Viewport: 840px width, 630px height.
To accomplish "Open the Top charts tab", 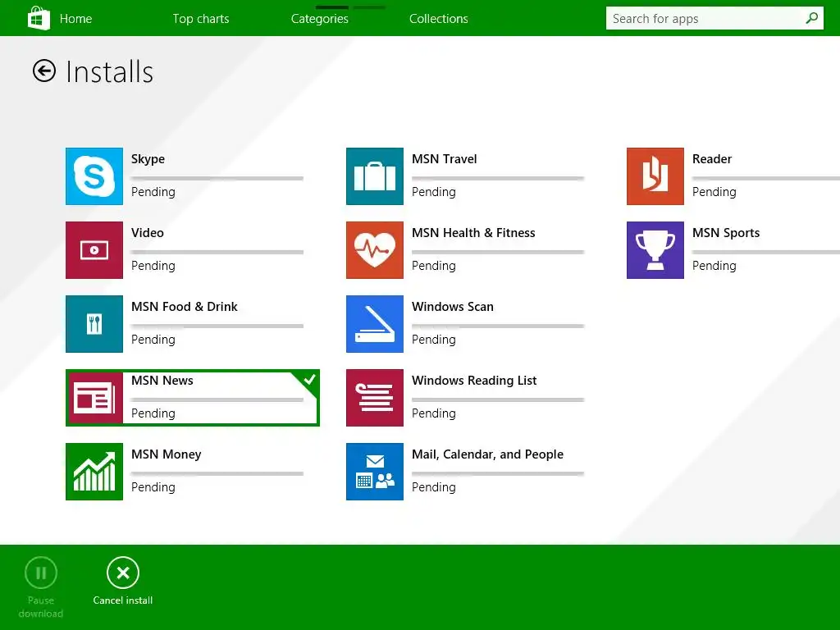I will click(x=201, y=19).
